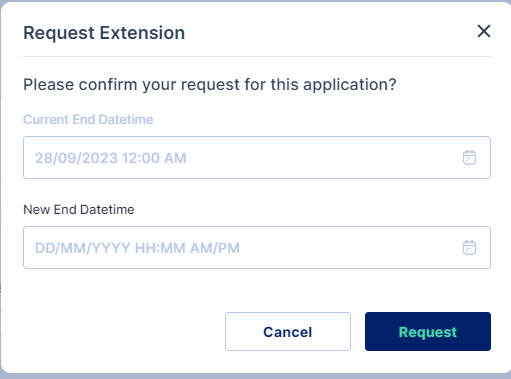Click blank gap between the two datetime fields
This screenshot has height=379, width=511.
point(257,191)
